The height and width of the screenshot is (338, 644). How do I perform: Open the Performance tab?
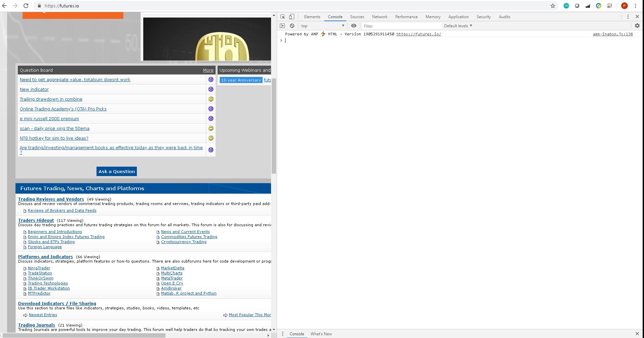(x=407, y=17)
